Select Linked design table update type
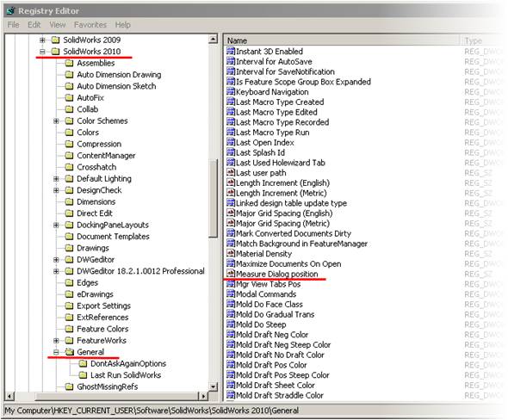 (291, 203)
